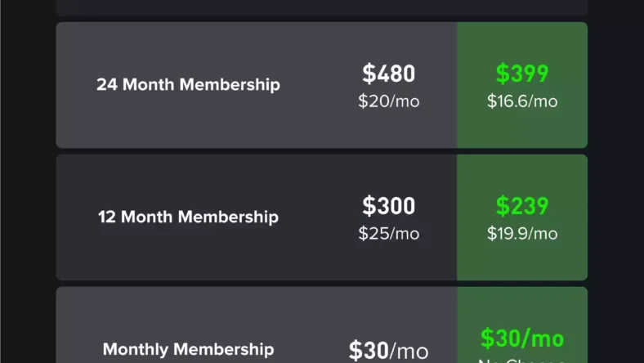Viewport: 644px width, 363px height.
Task: Click the No Change text under green $30/mo
Action: click(x=522, y=360)
